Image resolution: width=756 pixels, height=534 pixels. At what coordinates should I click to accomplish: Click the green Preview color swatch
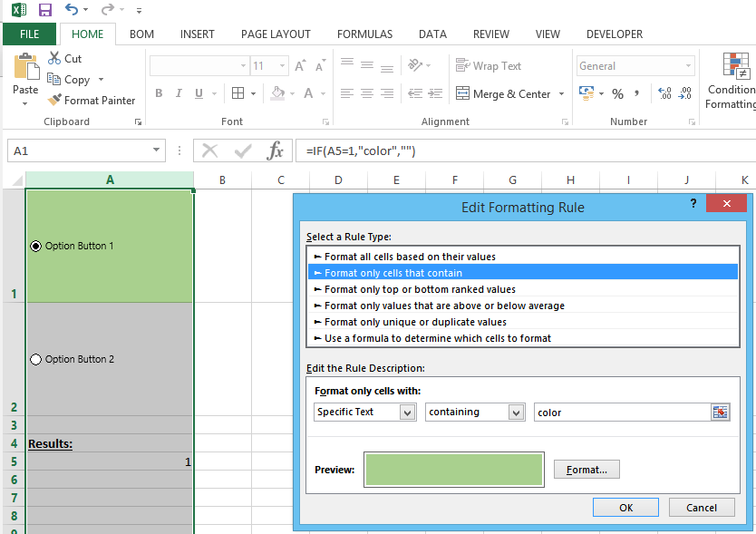pos(453,469)
